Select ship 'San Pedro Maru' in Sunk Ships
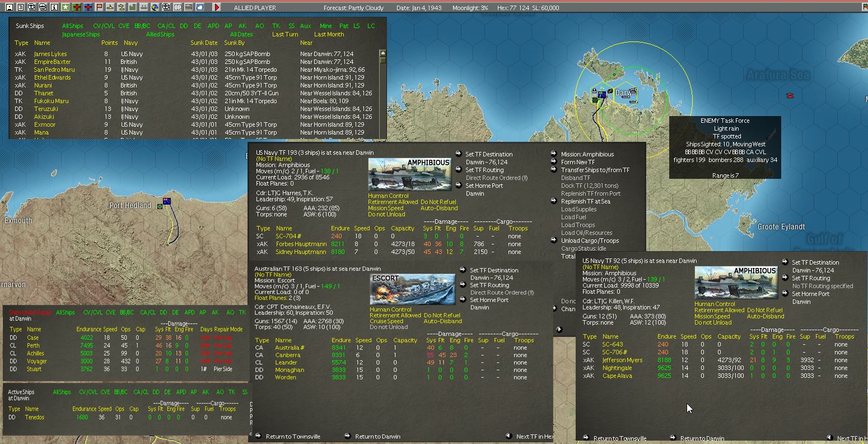The height and width of the screenshot is (444, 868). [54, 70]
